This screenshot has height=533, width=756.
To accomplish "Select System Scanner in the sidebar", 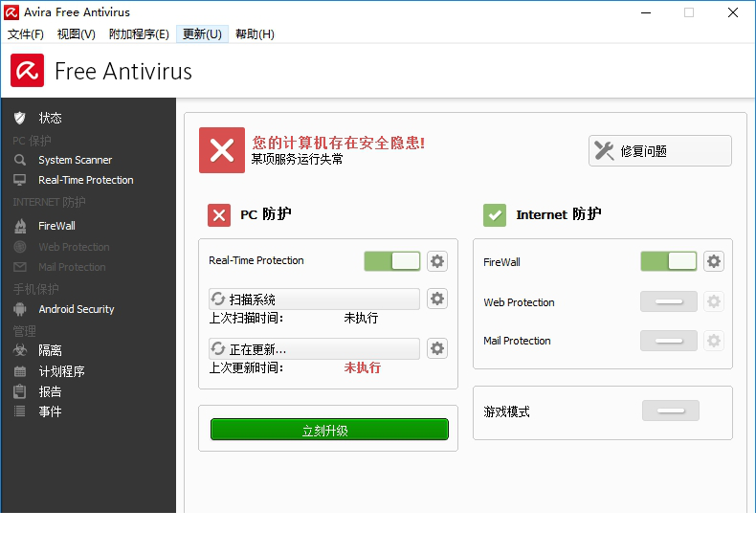I will [x=75, y=160].
